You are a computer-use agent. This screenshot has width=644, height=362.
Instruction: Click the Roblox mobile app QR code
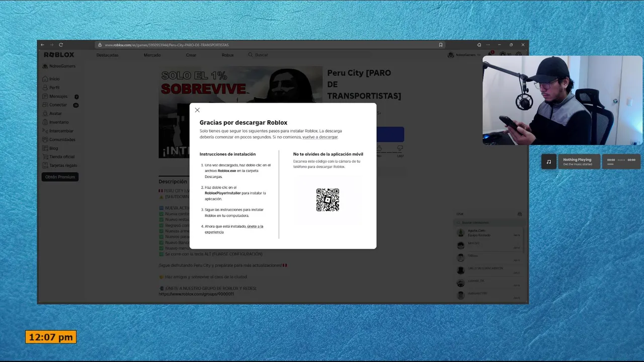point(328,200)
